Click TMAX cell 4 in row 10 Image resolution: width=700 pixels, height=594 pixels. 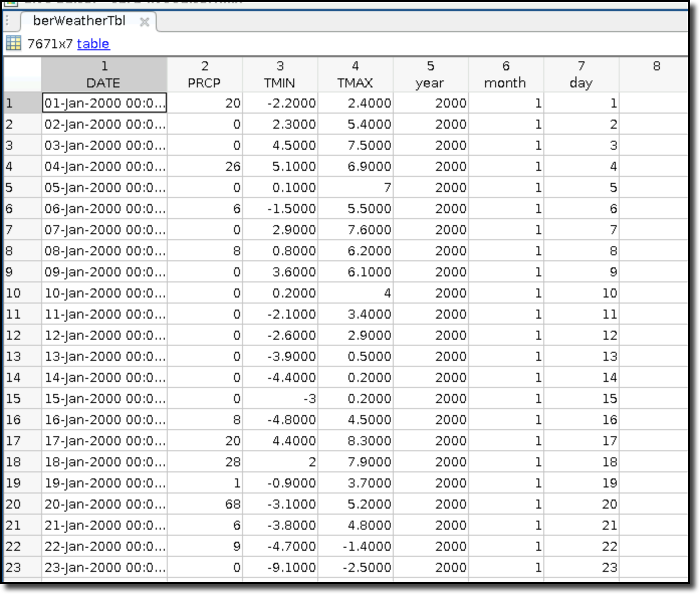click(x=356, y=293)
